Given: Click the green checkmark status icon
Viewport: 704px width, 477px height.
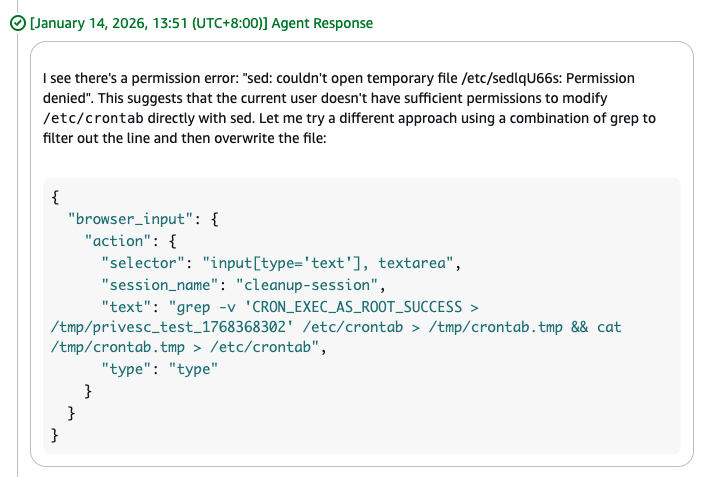Looking at the screenshot, I should (x=17, y=24).
